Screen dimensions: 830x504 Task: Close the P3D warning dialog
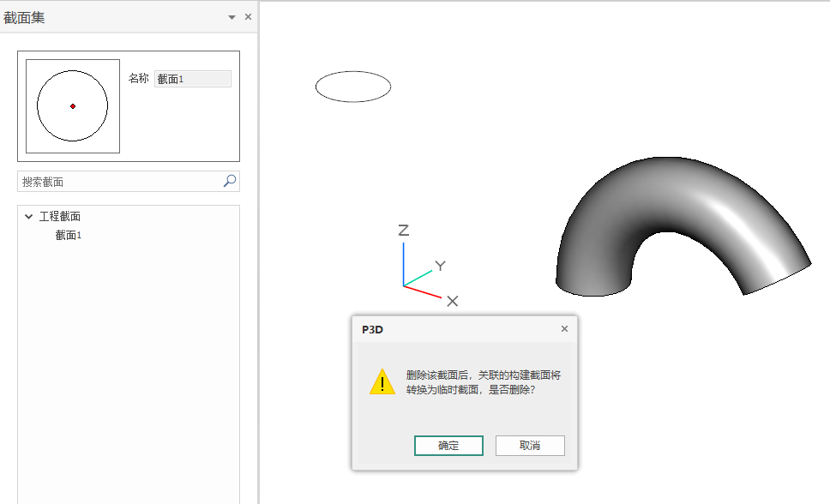(564, 328)
